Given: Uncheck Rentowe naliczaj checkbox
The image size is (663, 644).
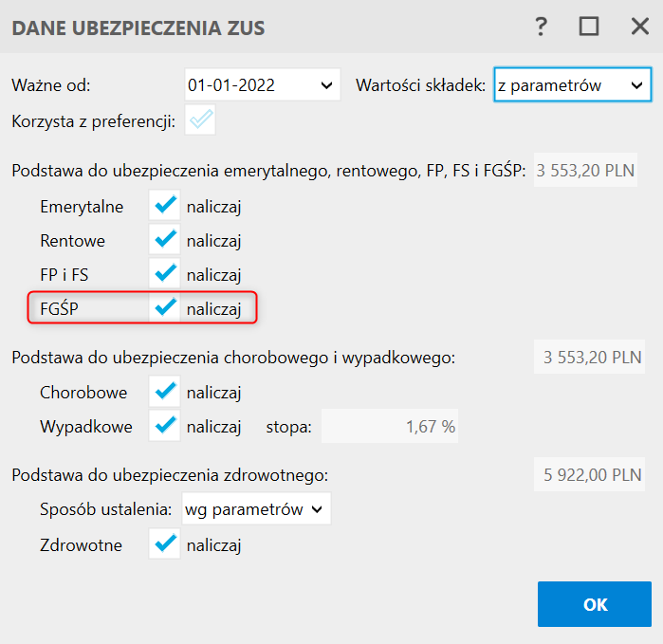Looking at the screenshot, I should coord(166,240).
